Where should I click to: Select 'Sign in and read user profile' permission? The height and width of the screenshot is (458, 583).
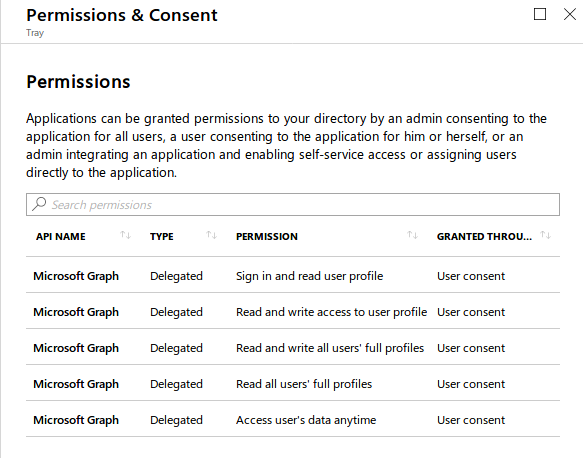309,276
